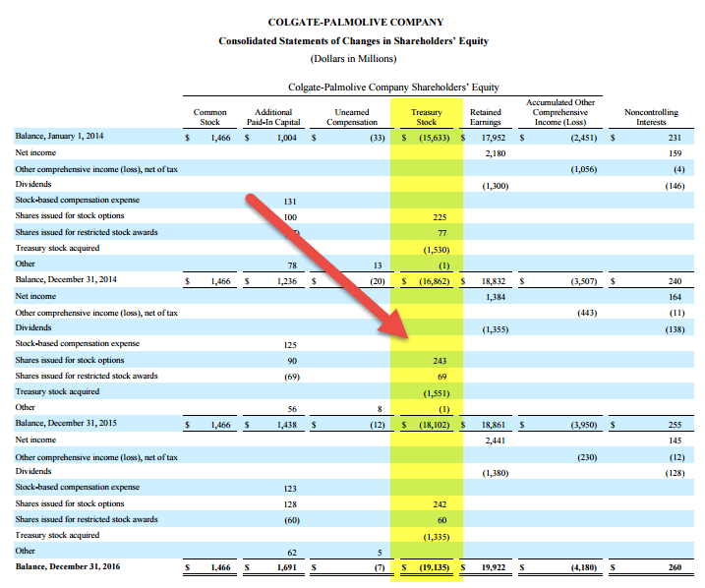Select the Retained Earnings column header
Viewport: 705px width, 588px height.
tap(486, 117)
